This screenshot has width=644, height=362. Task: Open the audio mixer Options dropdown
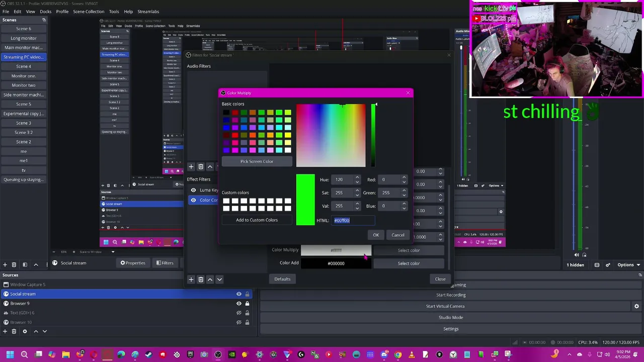(x=628, y=265)
